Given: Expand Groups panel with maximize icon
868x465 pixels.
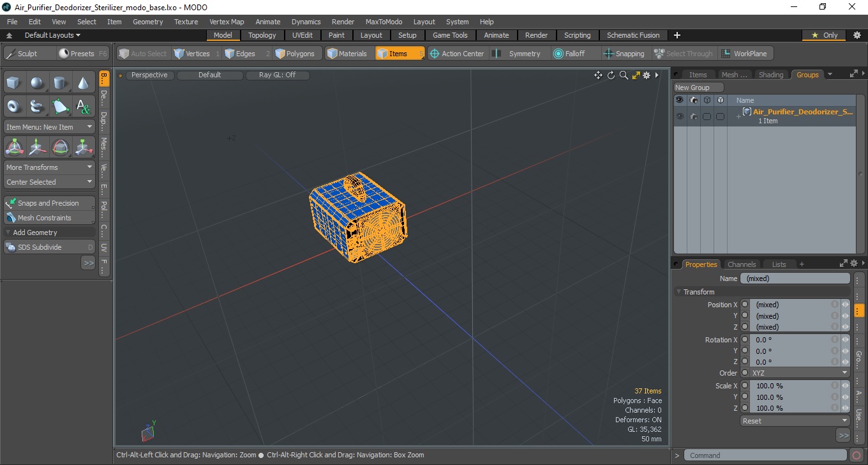Looking at the screenshot, I should pos(853,74).
